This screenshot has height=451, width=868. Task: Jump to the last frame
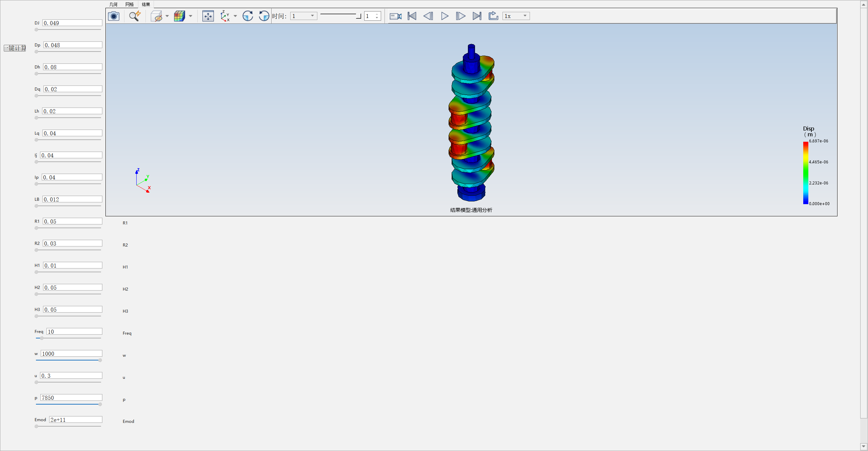477,16
